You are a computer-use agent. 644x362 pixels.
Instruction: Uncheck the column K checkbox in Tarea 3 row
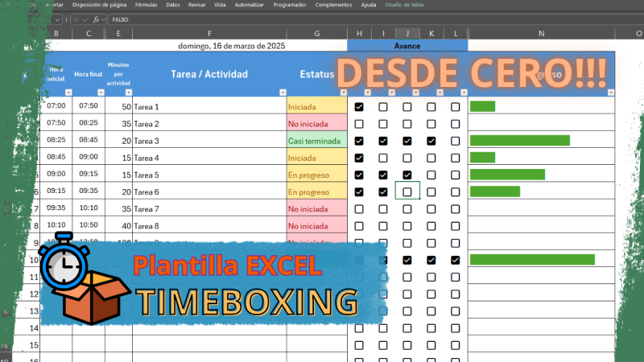431,141
